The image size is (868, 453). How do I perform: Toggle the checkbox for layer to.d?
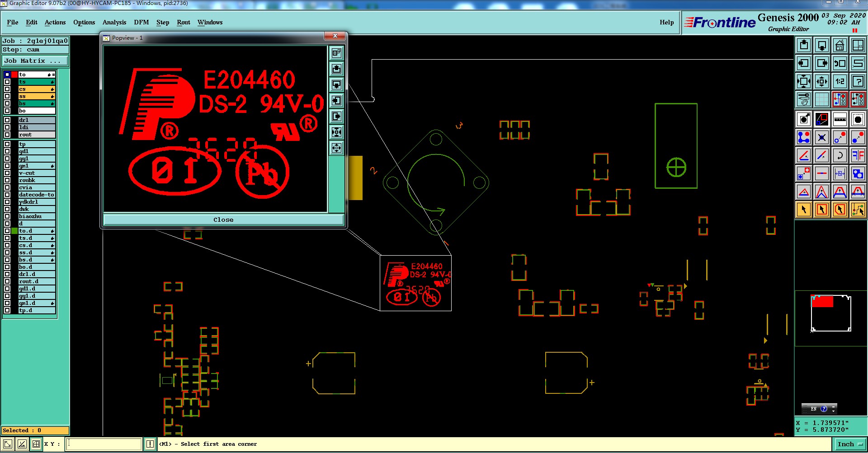coord(7,231)
